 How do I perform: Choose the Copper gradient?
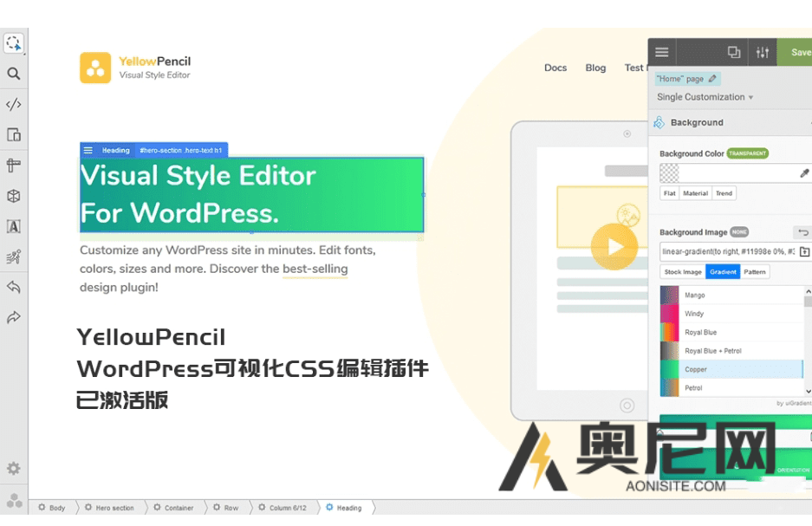731,370
